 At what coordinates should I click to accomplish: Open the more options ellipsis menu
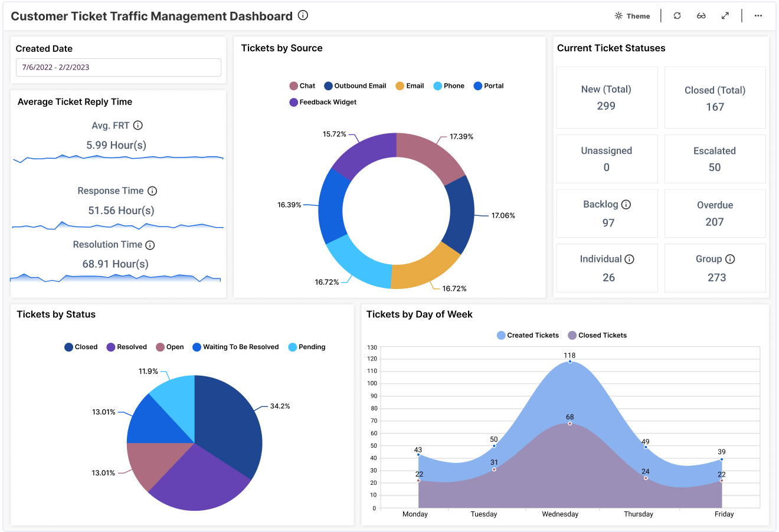(x=758, y=16)
